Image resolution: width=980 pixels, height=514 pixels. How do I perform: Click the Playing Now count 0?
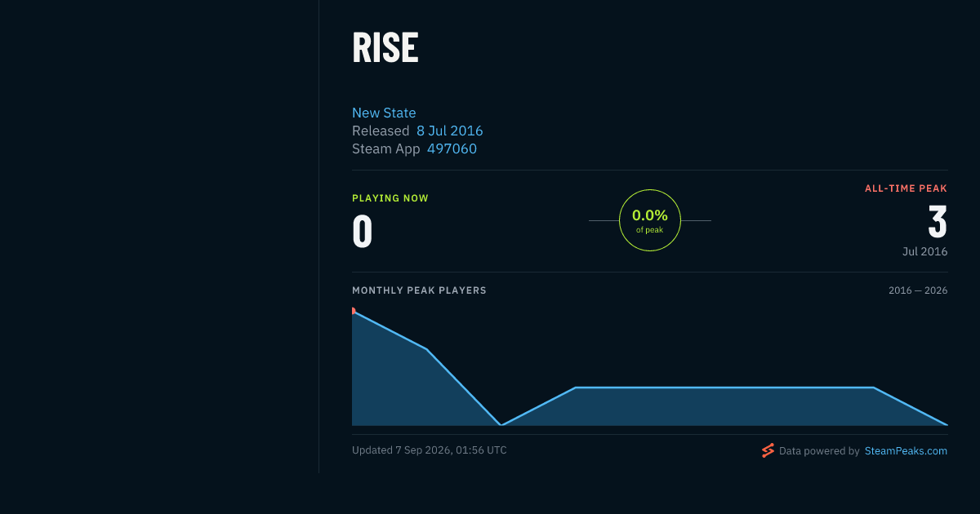(x=363, y=232)
